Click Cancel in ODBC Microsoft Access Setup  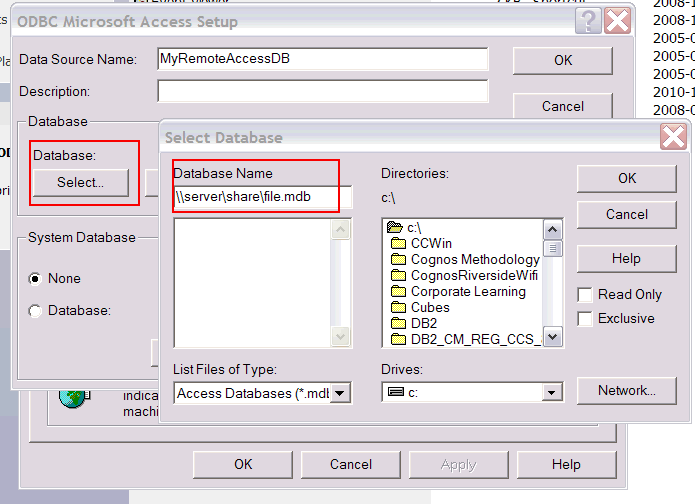click(563, 106)
